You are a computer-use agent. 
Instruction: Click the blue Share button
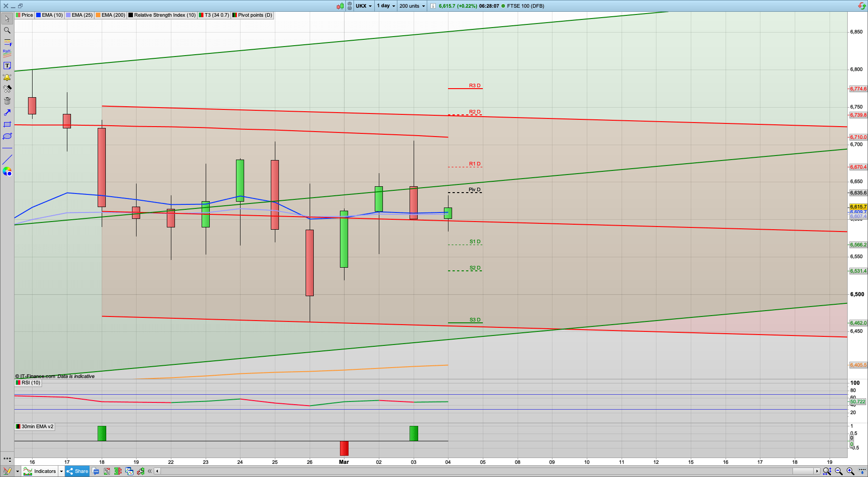point(77,471)
